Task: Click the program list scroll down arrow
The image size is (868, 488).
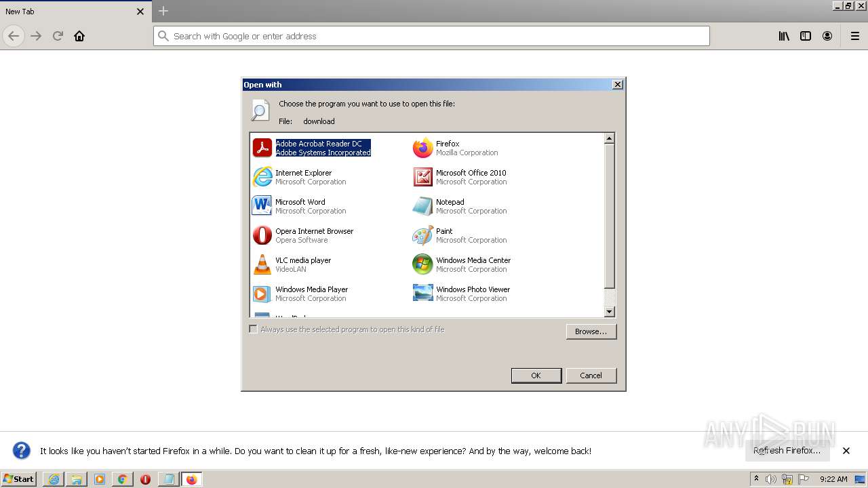Action: (609, 312)
